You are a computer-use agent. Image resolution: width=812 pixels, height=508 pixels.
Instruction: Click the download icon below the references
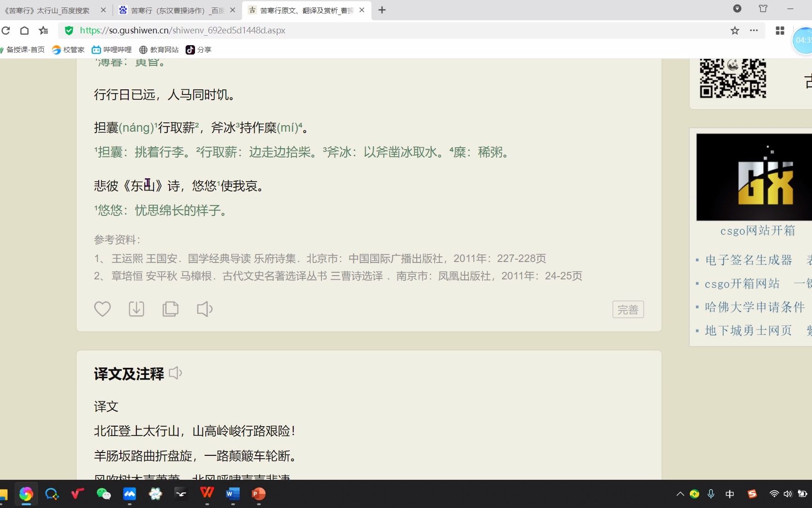click(x=136, y=309)
